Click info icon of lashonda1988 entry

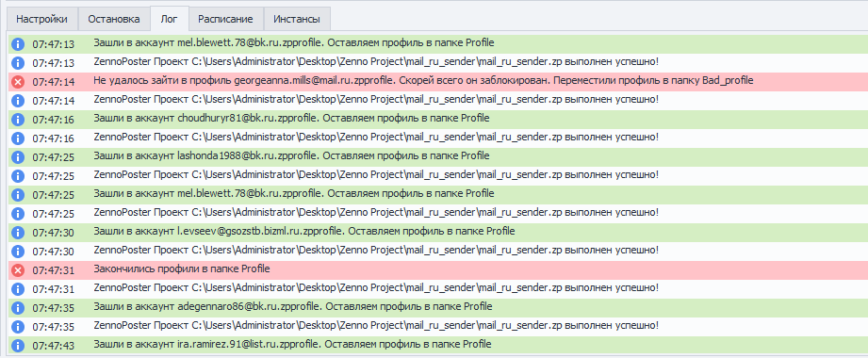18,157
